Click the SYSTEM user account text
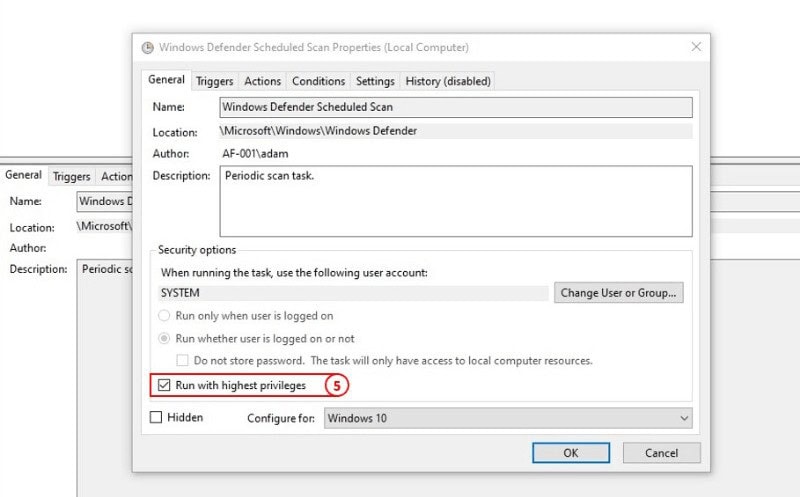 pos(180,293)
